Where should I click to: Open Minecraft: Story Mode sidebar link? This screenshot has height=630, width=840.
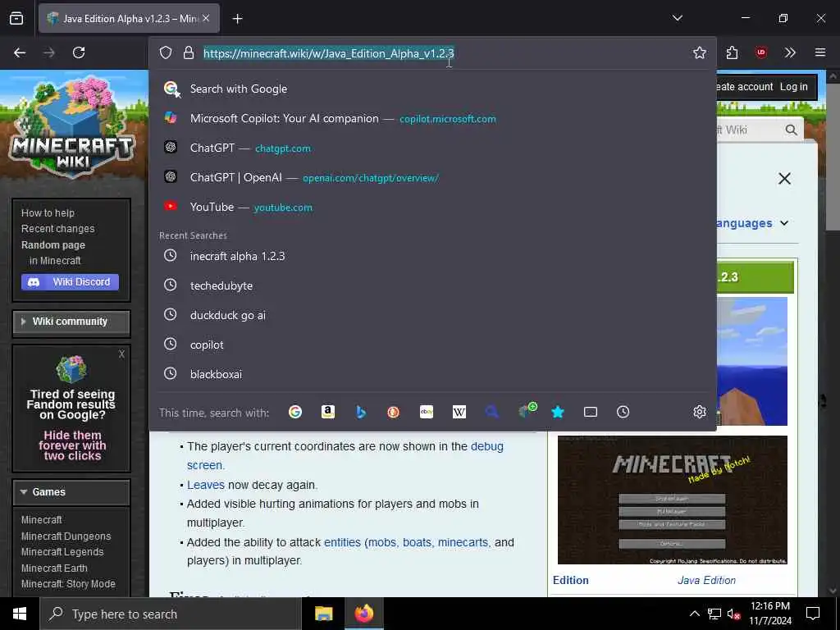click(68, 584)
